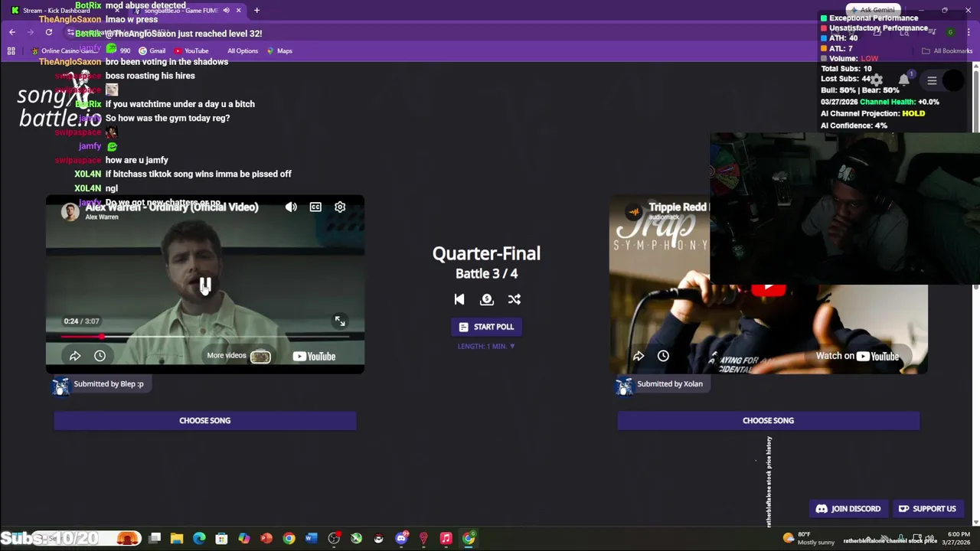Open a new browser tab
This screenshot has height=551, width=980.
point(256,10)
